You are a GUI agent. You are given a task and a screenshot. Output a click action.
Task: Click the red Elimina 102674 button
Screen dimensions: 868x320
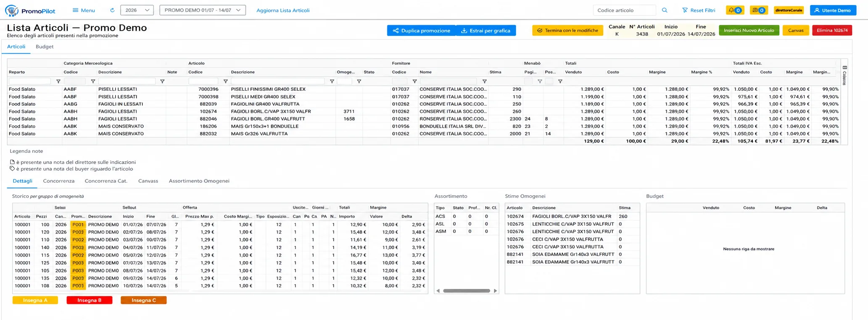[832, 30]
